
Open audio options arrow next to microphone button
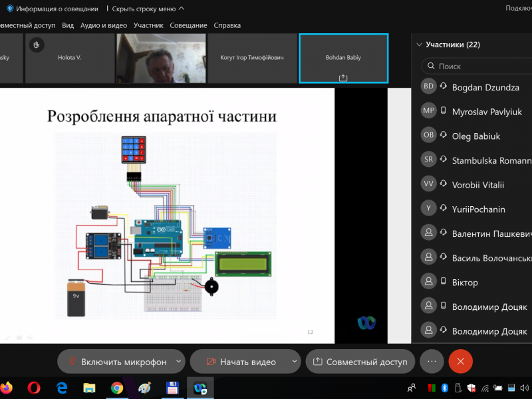(x=178, y=361)
